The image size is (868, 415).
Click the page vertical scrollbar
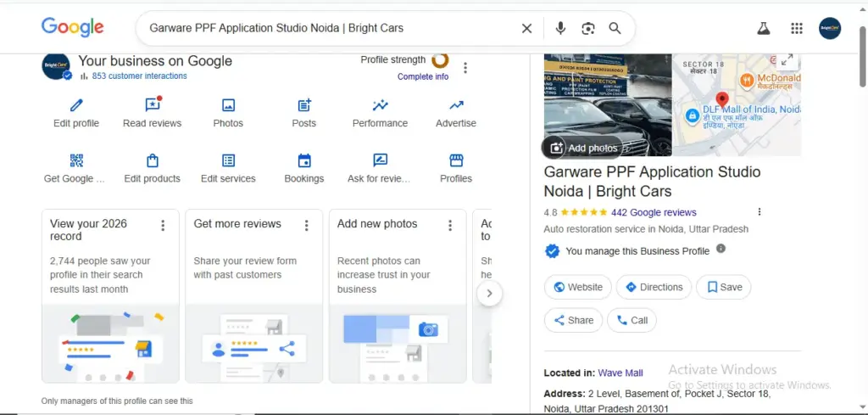[863, 57]
